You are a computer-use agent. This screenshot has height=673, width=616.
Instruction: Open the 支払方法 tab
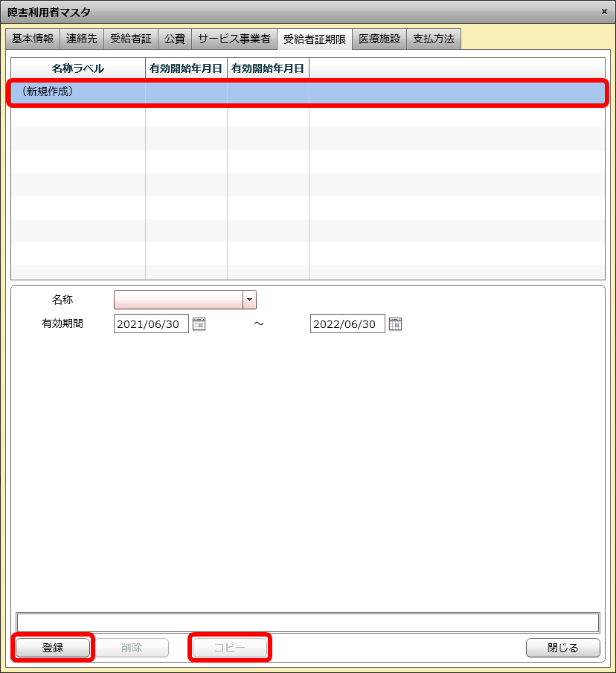coord(434,39)
